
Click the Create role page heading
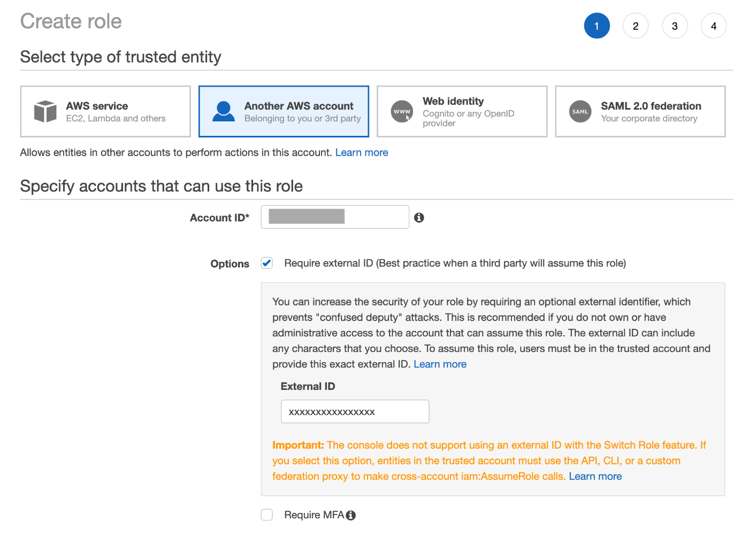click(71, 21)
